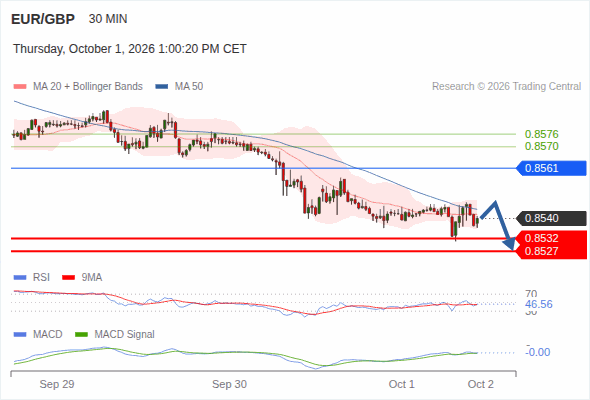
Task: Click the RSI value 46.56
Action: pos(539,304)
